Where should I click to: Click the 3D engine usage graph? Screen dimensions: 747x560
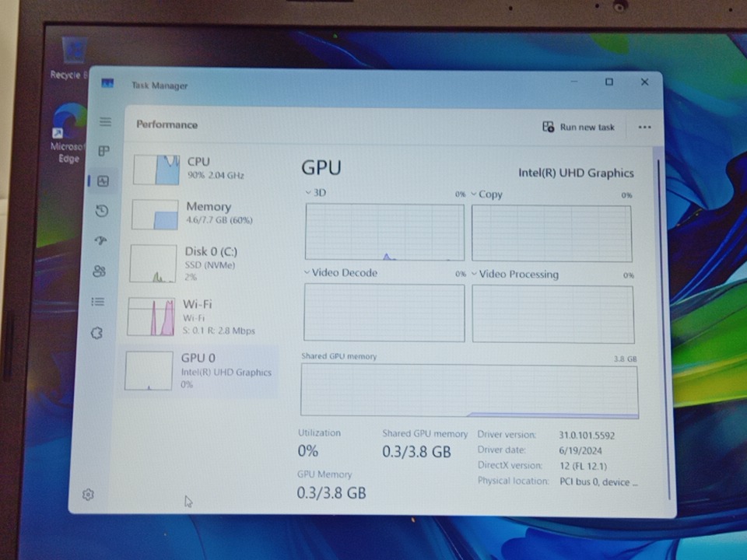pyautogui.click(x=384, y=232)
